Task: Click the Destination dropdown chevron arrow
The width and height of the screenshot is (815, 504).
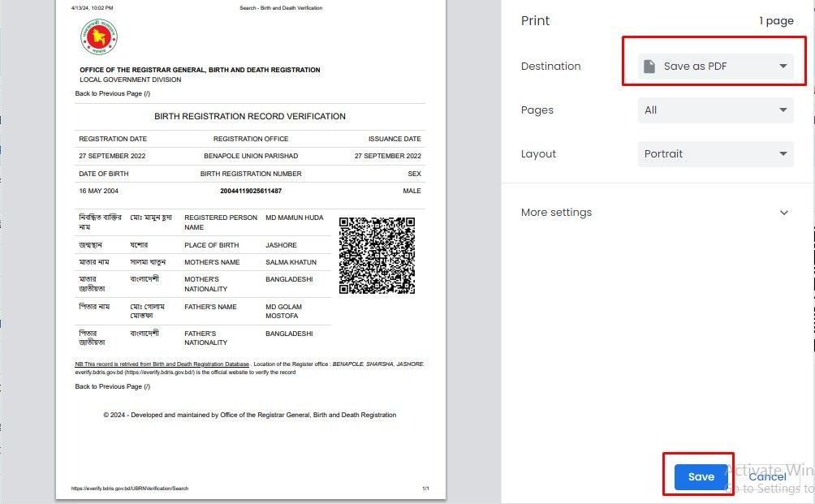Action: (x=783, y=66)
